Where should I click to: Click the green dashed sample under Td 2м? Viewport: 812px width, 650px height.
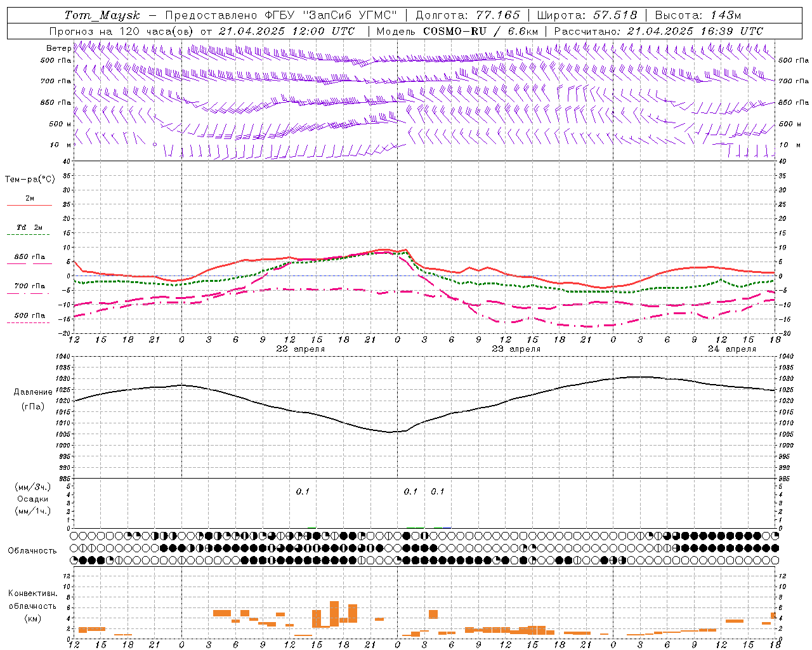pyautogui.click(x=28, y=235)
